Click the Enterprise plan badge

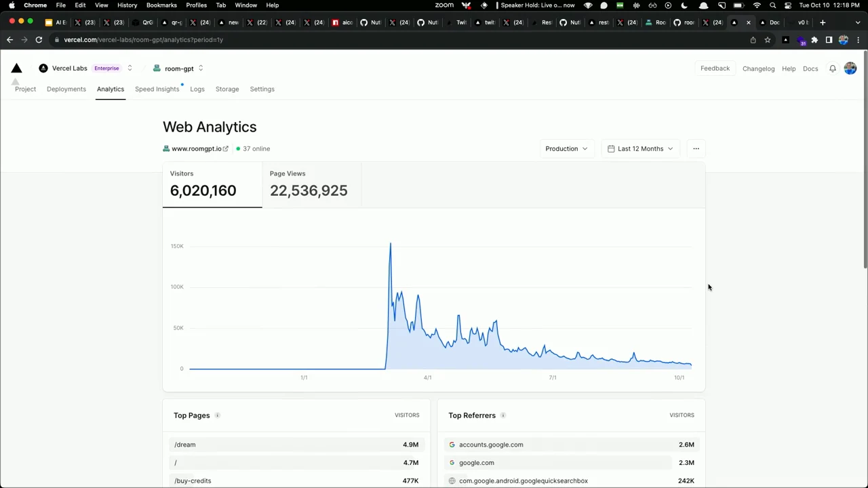(x=106, y=68)
